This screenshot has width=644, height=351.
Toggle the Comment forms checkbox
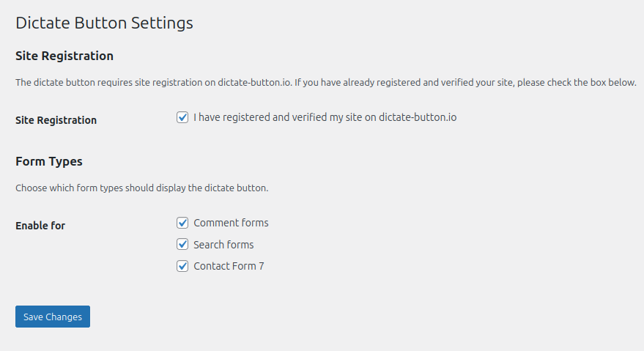(x=182, y=223)
